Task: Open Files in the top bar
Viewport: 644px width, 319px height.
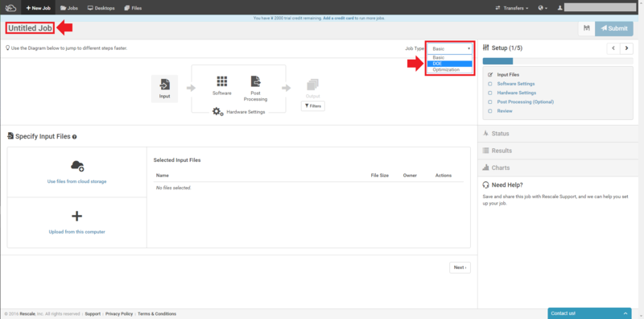Action: click(133, 8)
